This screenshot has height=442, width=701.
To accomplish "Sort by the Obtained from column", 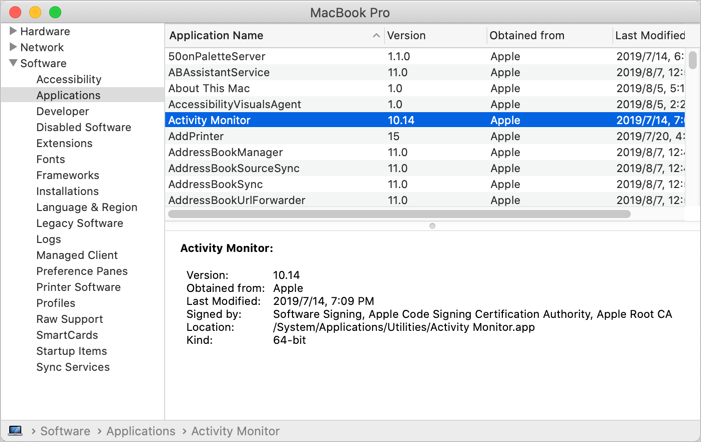I will point(527,36).
